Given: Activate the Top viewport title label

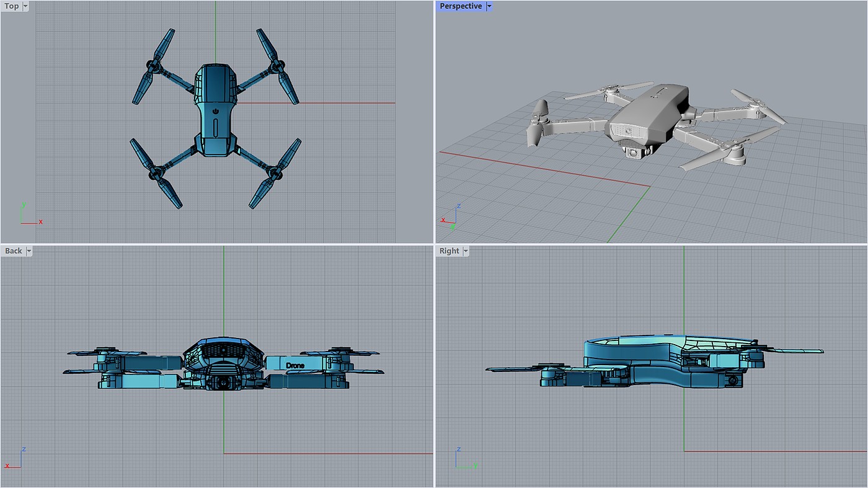Looking at the screenshot, I should (x=11, y=6).
